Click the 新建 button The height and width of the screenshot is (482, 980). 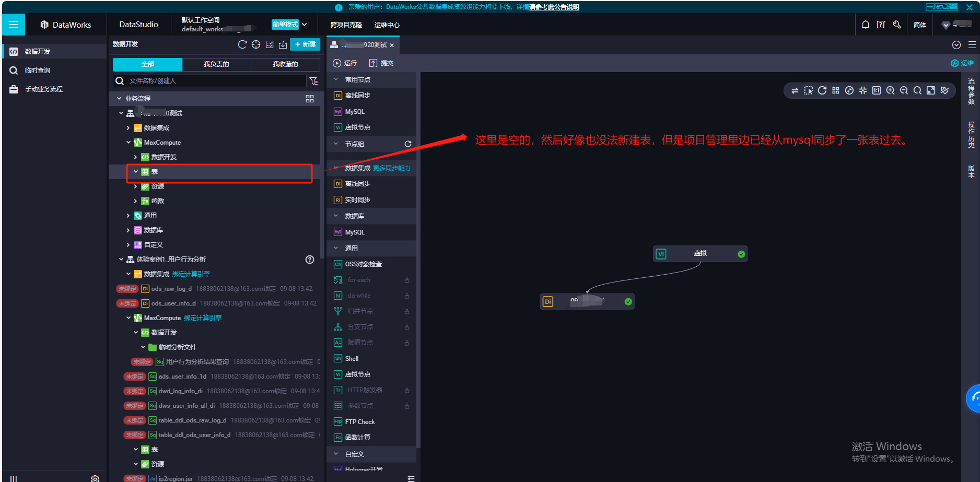coord(305,44)
